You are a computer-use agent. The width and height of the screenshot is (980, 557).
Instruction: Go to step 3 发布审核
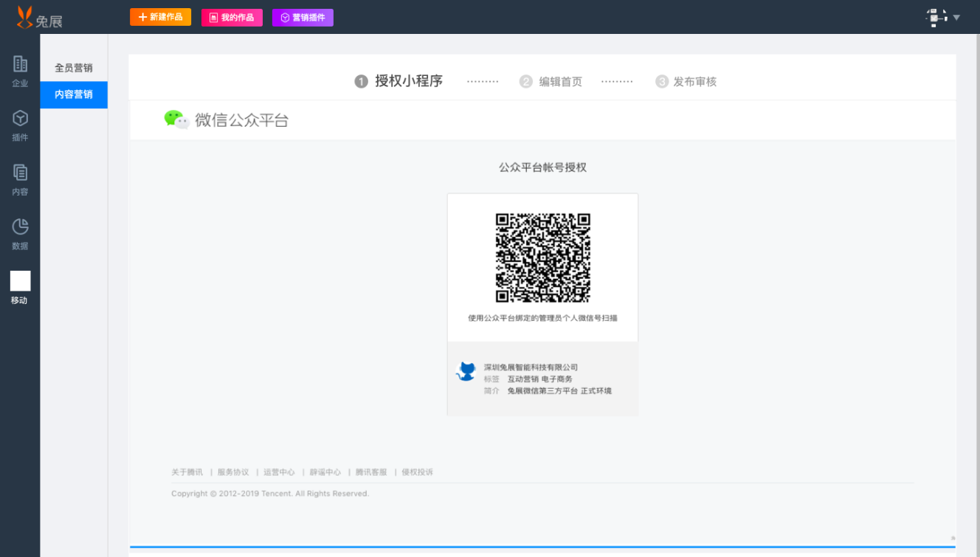tap(686, 82)
